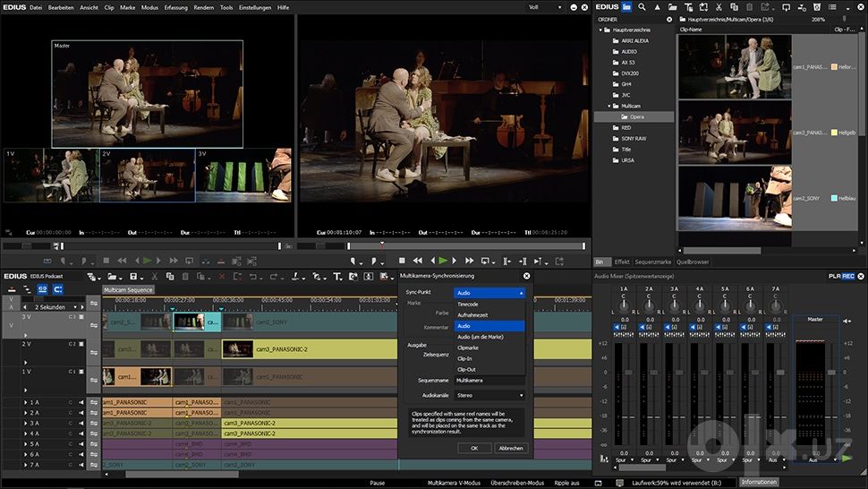Viewport: 868px width, 489px height.
Task: Toggle folder view icon in bin toolbar
Action: point(626,7)
